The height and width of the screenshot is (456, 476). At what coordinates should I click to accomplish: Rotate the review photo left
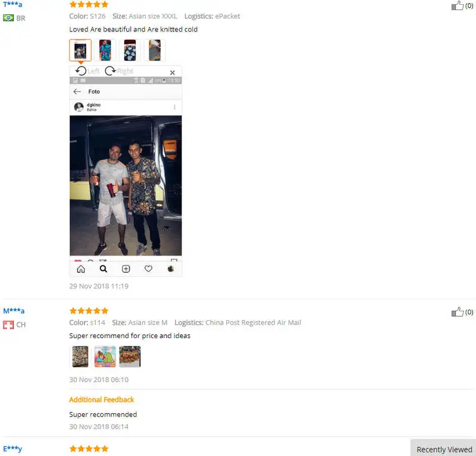click(x=87, y=71)
